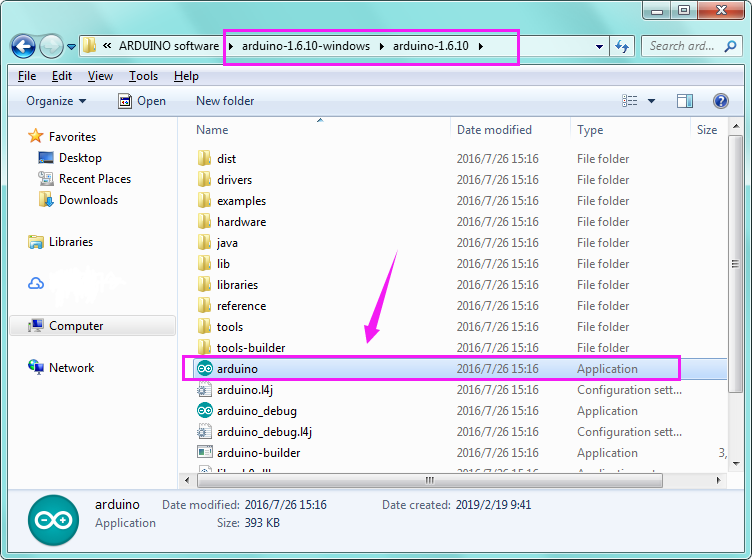
Task: Select arduino-1.6.10 path segment
Action: [431, 46]
